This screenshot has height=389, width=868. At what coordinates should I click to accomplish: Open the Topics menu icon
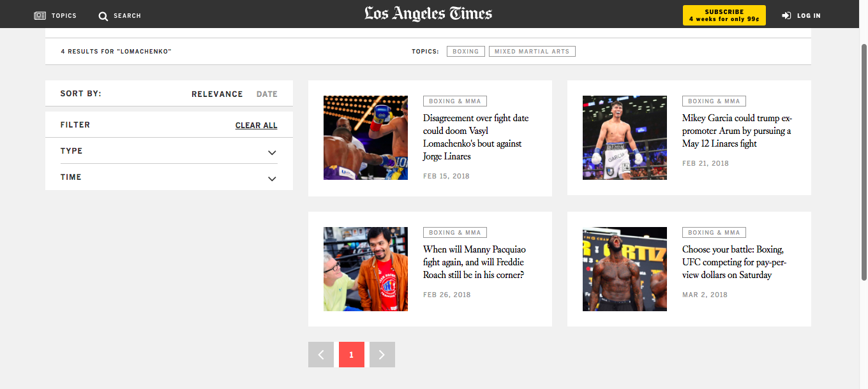40,15
